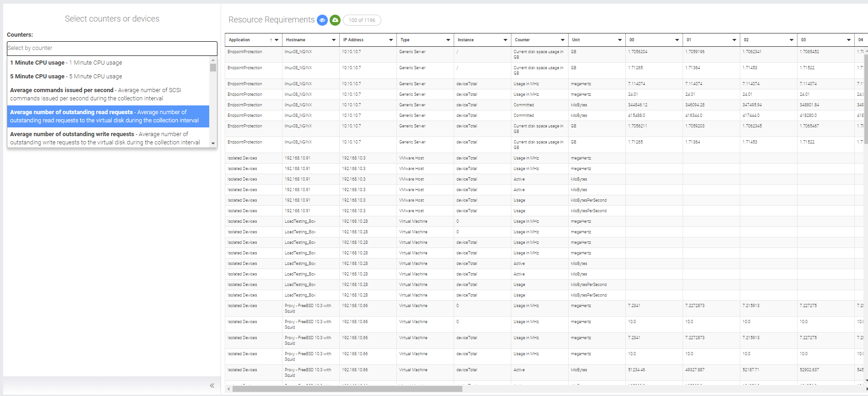This screenshot has height=396, width=868.
Task: Open the Hostname column filter dropdown
Action: pyautogui.click(x=334, y=40)
